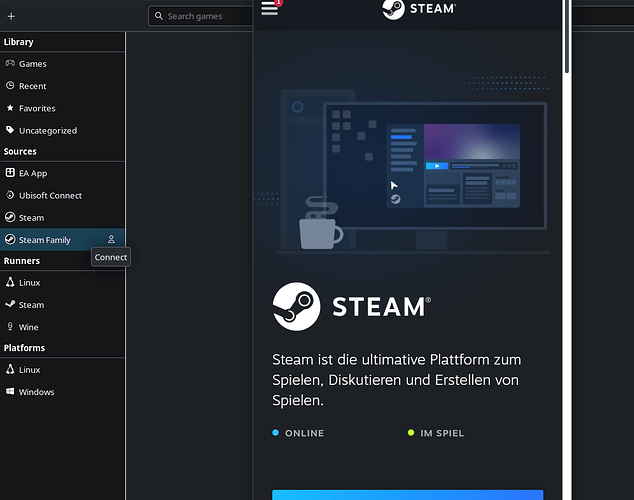Select the Linux runner
634x500 pixels.
pyautogui.click(x=62, y=283)
